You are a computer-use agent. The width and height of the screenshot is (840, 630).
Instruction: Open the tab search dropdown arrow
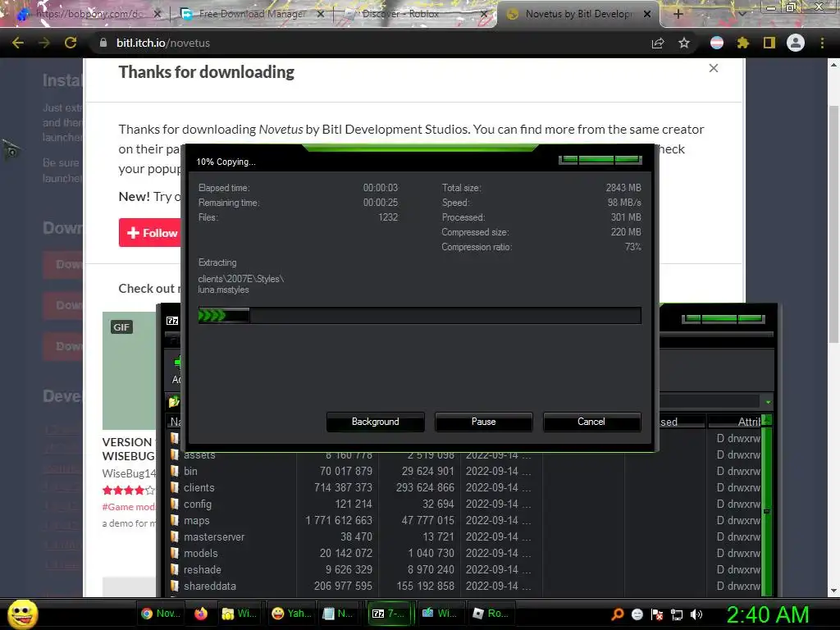click(x=742, y=14)
